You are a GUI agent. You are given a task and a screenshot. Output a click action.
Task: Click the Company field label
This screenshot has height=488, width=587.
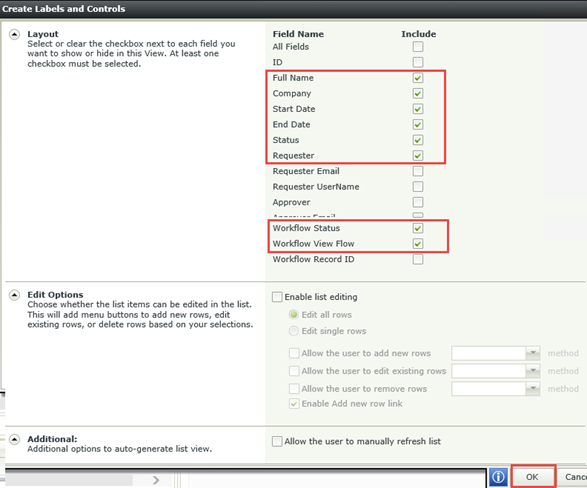(292, 94)
